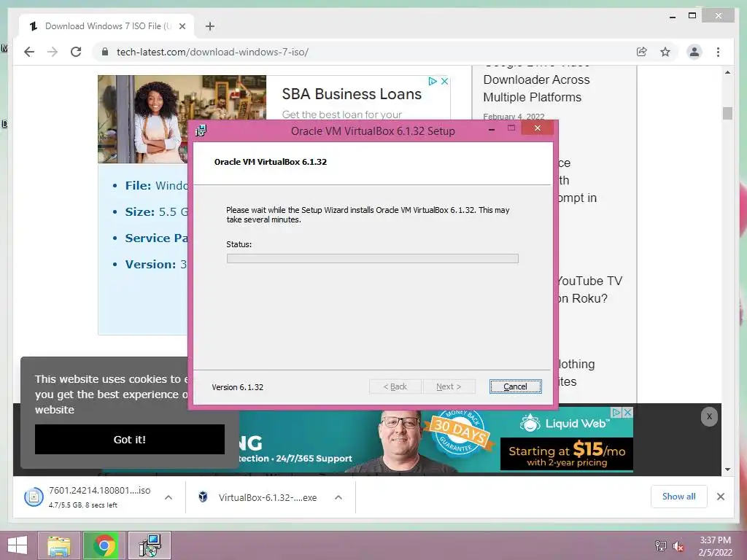Open the SBA Business Loans ad headline
Image resolution: width=747 pixels, height=560 pixels.
click(352, 94)
